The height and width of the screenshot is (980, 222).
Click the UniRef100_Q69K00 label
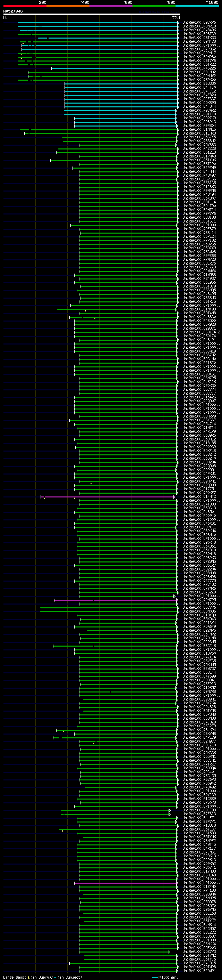pos(199,80)
